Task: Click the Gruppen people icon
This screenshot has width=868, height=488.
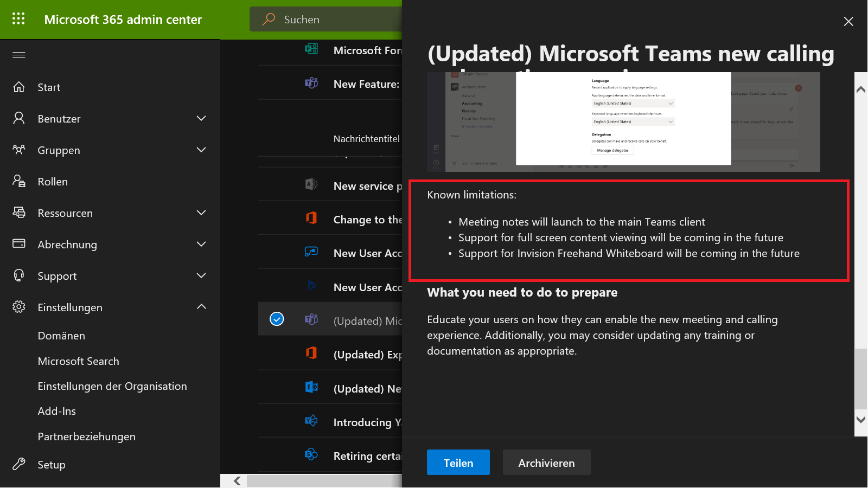Action: (19, 150)
